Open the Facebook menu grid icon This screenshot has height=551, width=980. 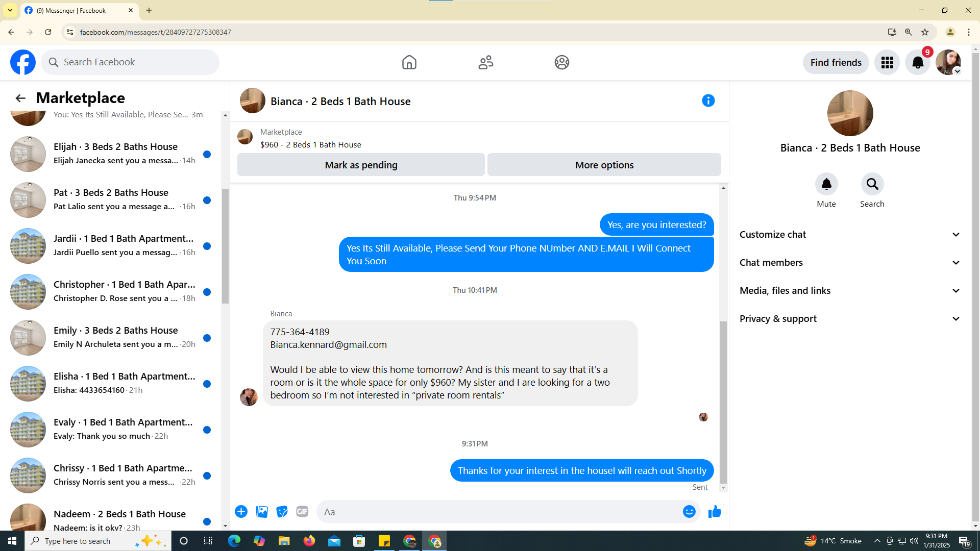click(887, 62)
